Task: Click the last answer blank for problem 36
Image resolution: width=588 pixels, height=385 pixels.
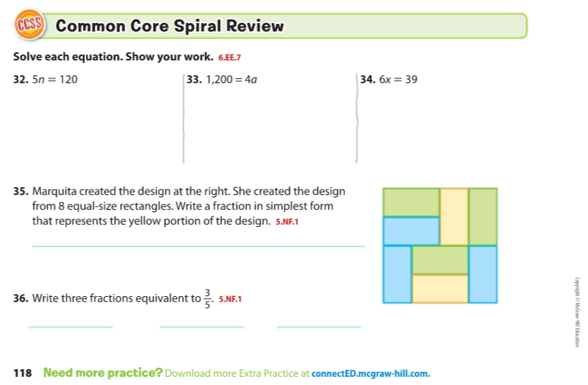Action: pyautogui.click(x=319, y=327)
